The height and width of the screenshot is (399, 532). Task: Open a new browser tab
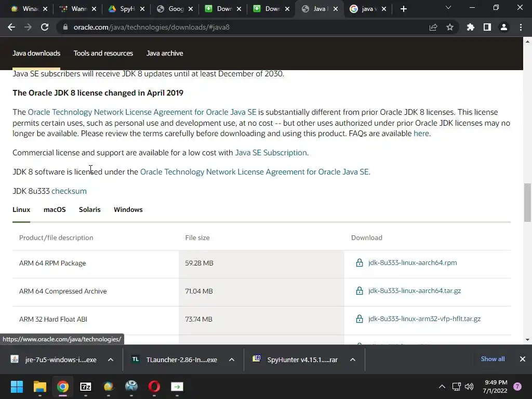coord(403,9)
